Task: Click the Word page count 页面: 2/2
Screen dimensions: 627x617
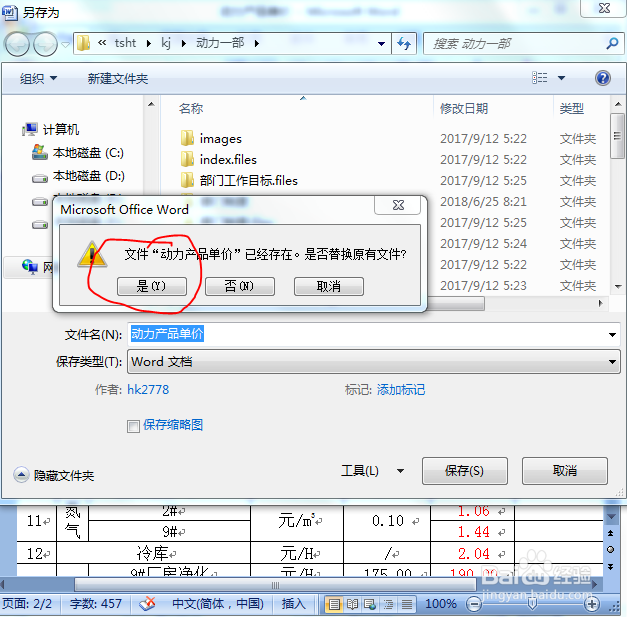Action: pyautogui.click(x=27, y=603)
